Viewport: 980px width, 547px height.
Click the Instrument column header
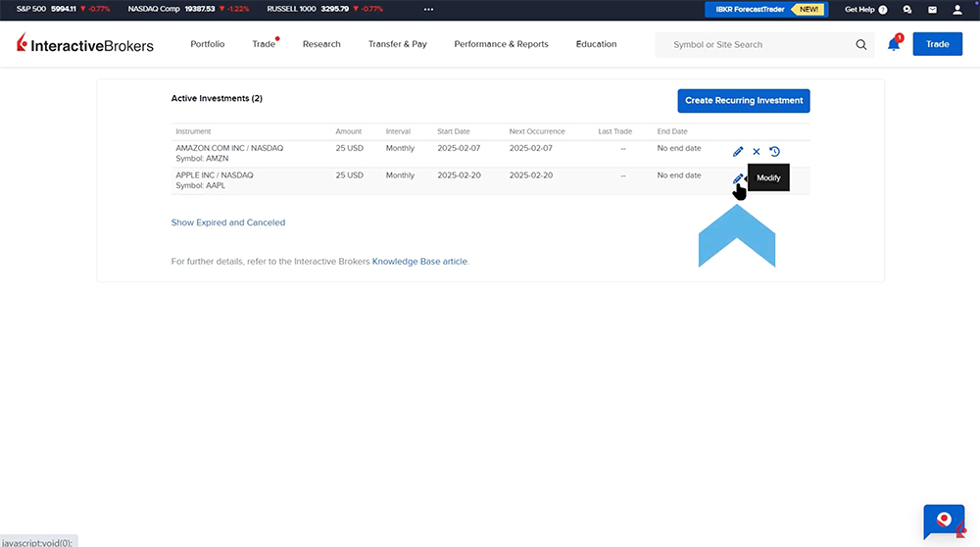[193, 131]
